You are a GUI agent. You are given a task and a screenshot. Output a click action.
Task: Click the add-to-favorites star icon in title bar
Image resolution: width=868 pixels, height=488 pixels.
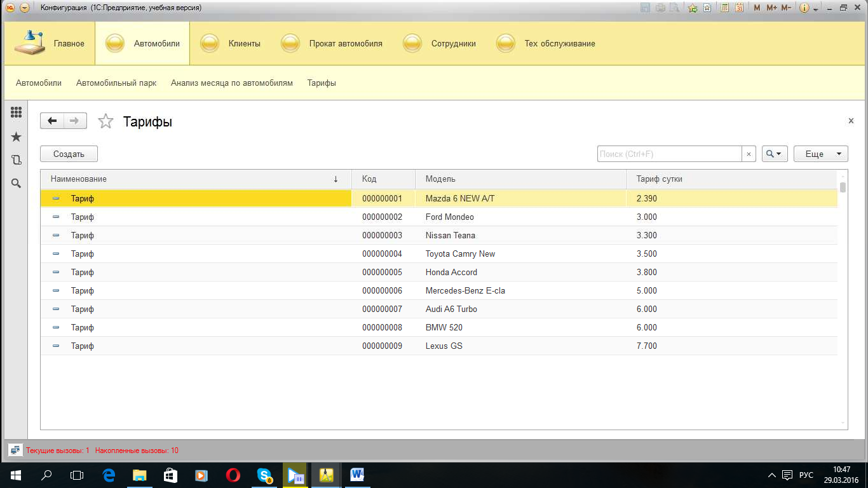tap(693, 8)
